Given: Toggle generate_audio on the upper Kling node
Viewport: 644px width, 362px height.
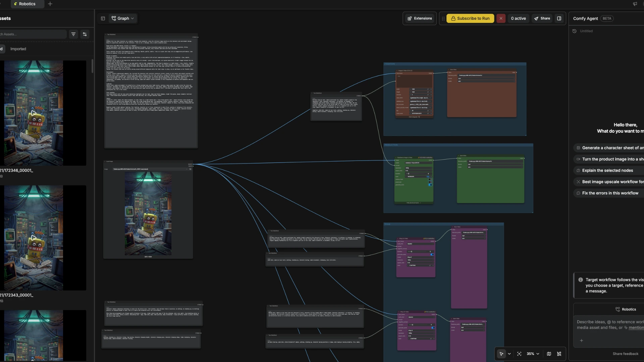Looking at the screenshot, I should 432,254.
